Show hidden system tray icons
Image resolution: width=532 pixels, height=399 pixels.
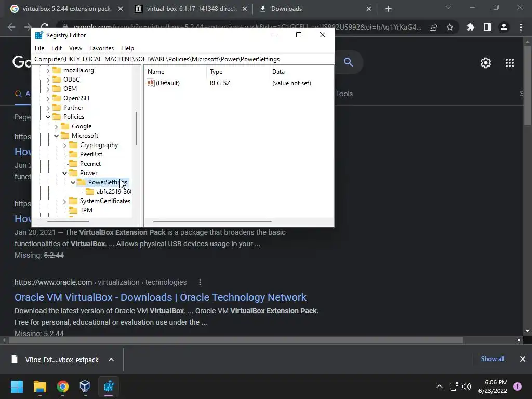(x=440, y=387)
